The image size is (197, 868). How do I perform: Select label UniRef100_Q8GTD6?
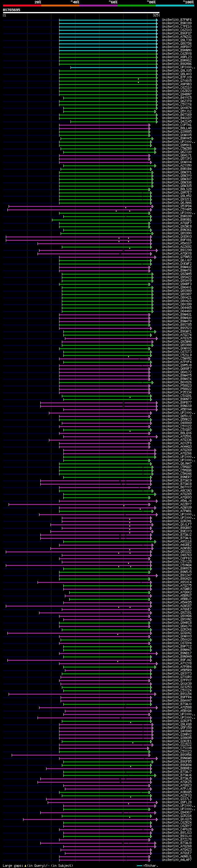[x=177, y=43]
